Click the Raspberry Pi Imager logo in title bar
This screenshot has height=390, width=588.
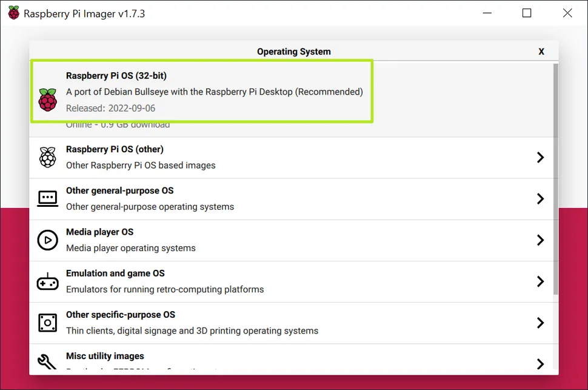(x=13, y=13)
